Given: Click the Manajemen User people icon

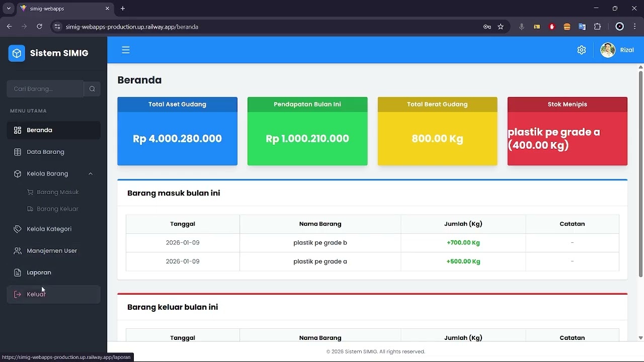Looking at the screenshot, I should [18, 250].
